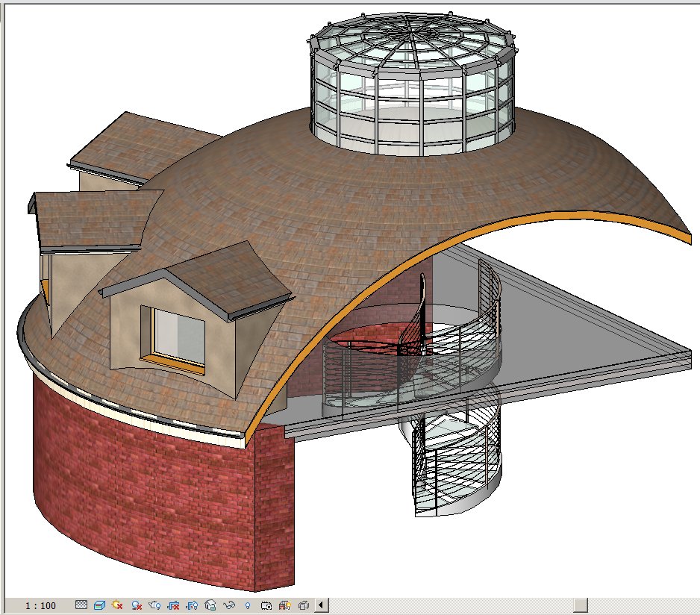Toggle the Analytical Model display icon
The width and height of the screenshot is (700, 615).
point(285,605)
